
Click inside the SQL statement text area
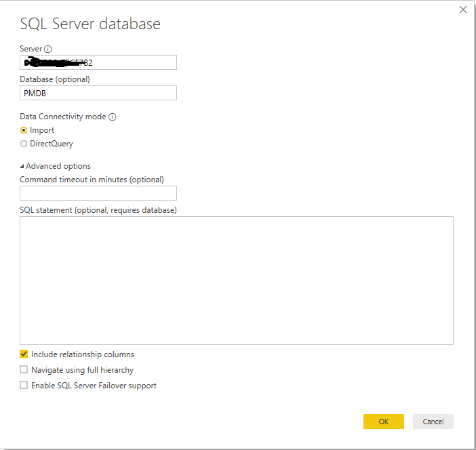tap(236, 280)
